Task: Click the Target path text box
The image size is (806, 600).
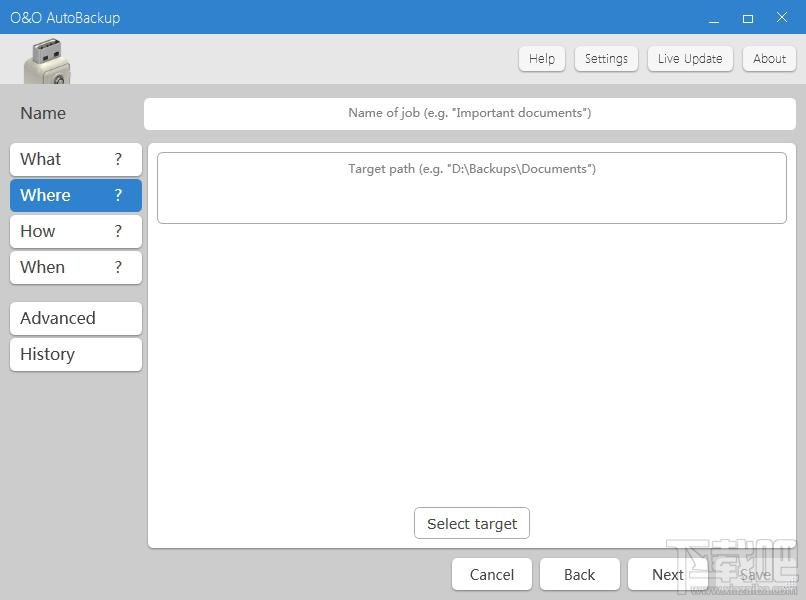Action: click(x=472, y=188)
